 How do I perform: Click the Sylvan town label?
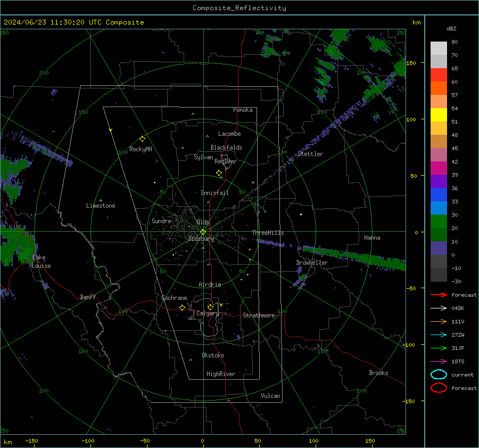tap(203, 157)
